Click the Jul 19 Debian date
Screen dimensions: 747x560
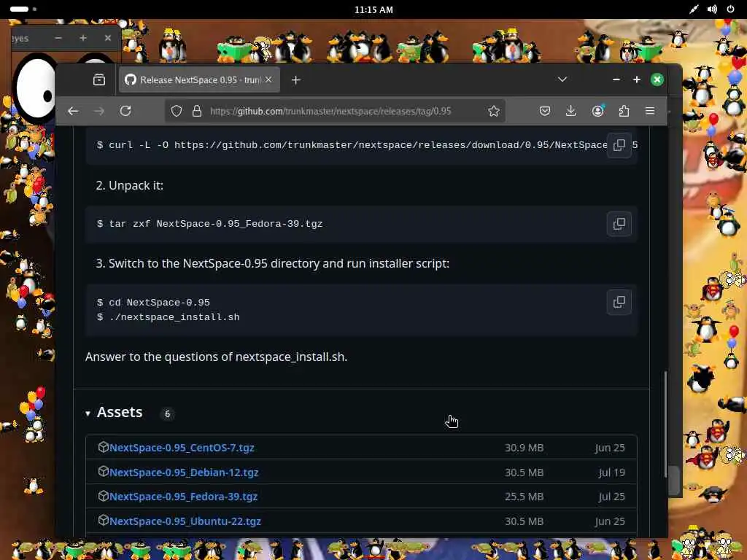click(x=612, y=472)
